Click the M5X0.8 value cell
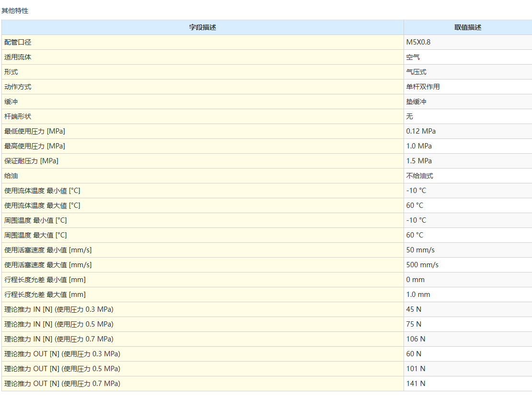The image size is (532, 397). pos(418,42)
